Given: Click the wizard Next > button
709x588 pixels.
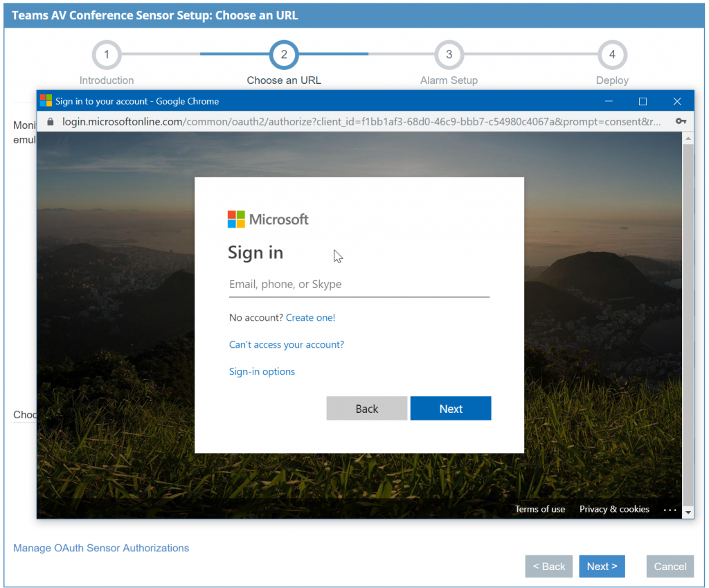Looking at the screenshot, I should [602, 567].
